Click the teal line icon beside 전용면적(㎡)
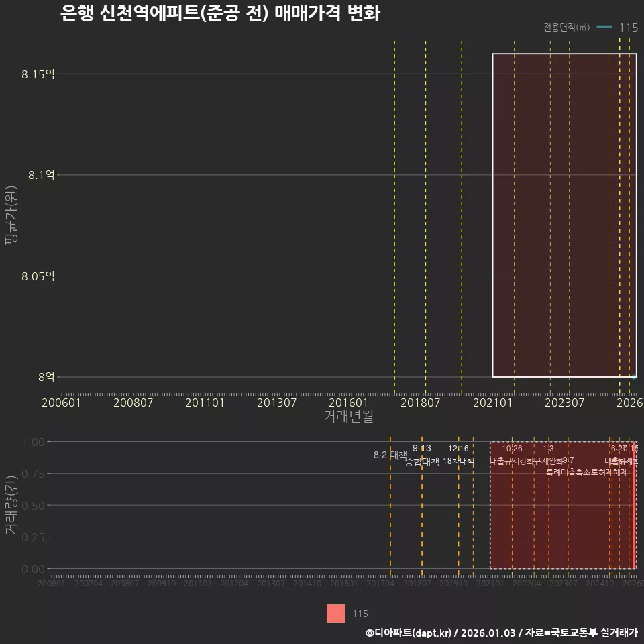Image resolution: width=644 pixels, height=644 pixels. [602, 28]
